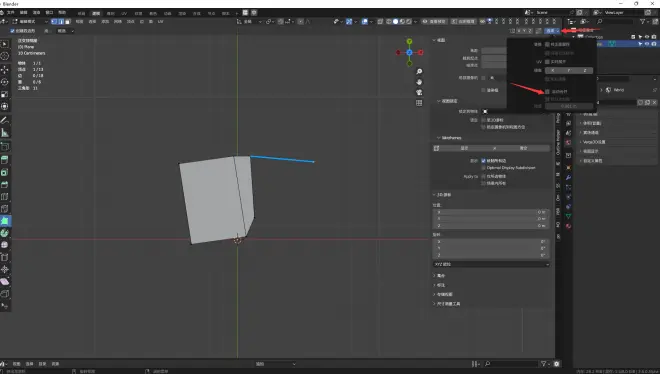The image size is (660, 374).
Task: Toggle Collection eye visibility in outliner
Action: [647, 37]
